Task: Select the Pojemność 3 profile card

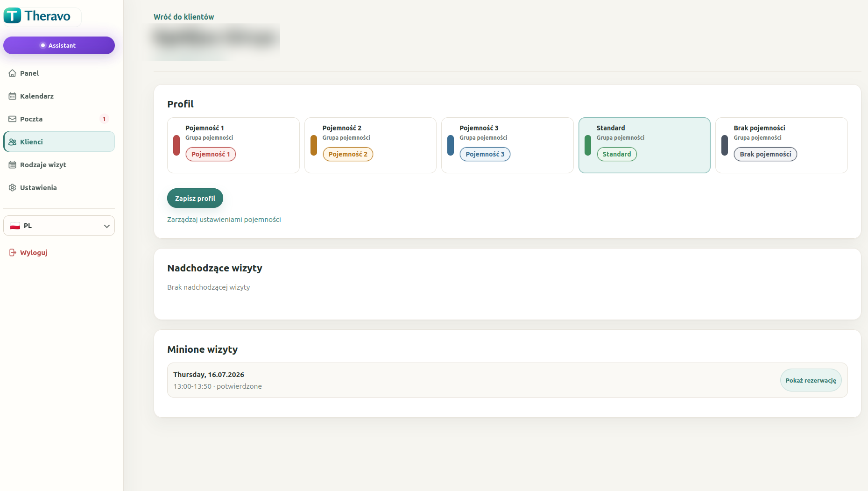Action: [508, 145]
